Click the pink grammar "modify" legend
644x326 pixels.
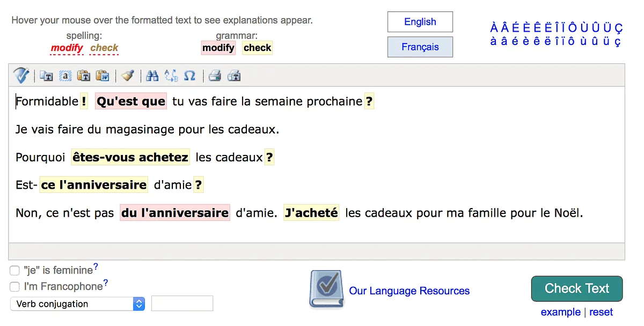coord(218,48)
